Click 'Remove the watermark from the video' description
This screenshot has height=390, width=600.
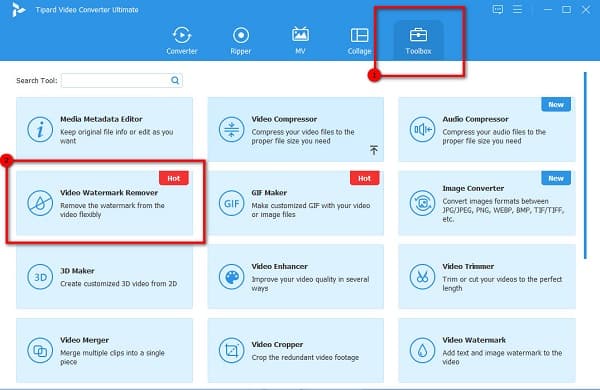tap(112, 210)
